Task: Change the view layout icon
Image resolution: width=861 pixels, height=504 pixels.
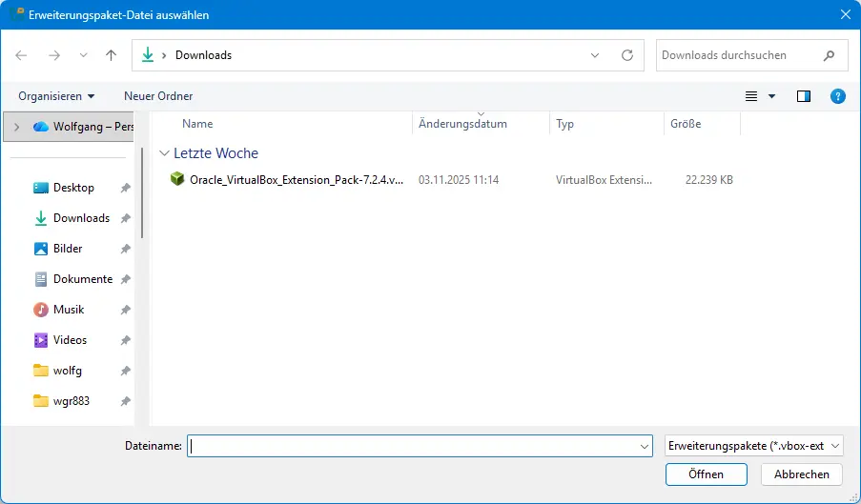Action: (x=751, y=96)
